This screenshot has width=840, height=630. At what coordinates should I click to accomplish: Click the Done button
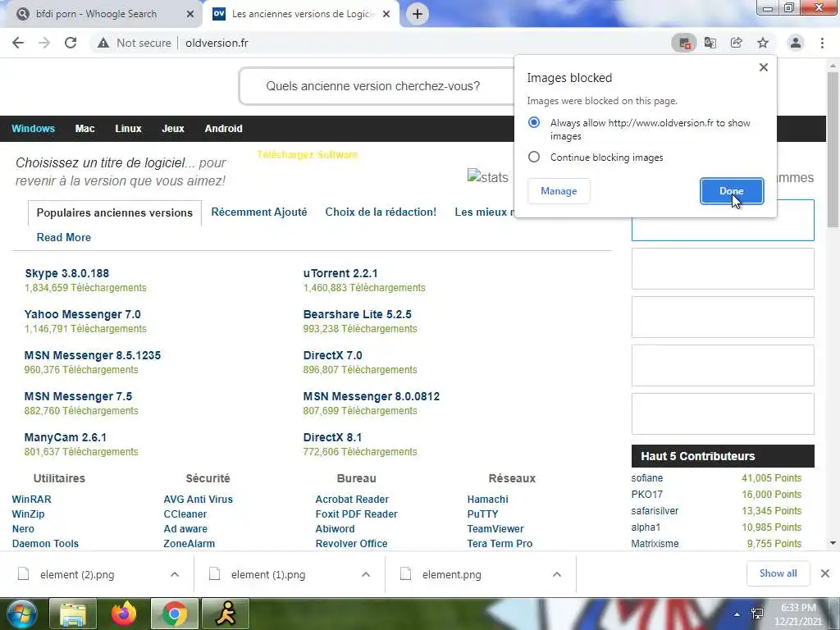731,191
